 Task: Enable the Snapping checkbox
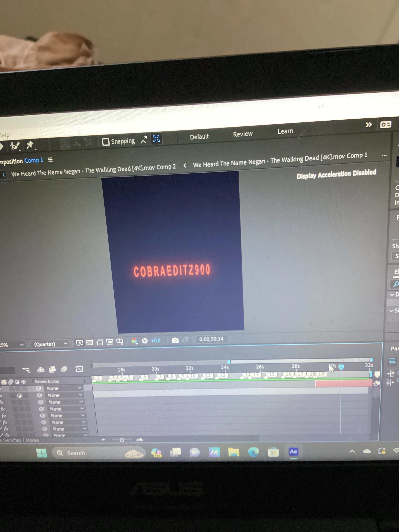(x=106, y=142)
